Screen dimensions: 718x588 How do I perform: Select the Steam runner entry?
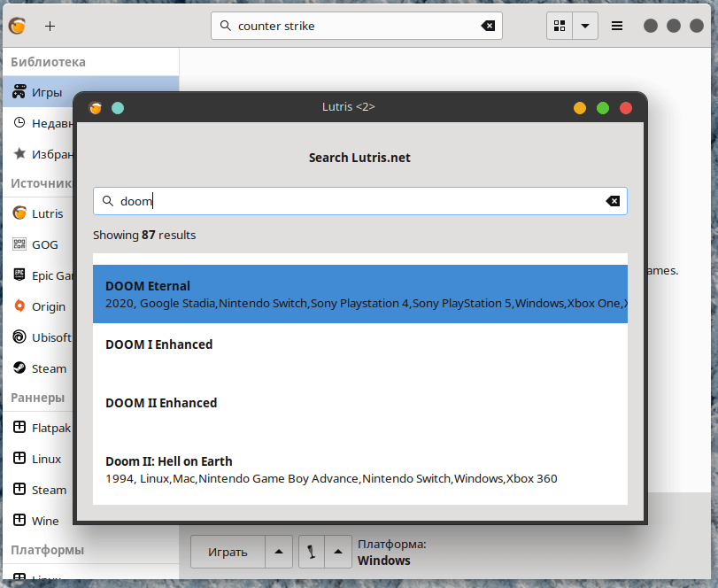tap(38, 490)
